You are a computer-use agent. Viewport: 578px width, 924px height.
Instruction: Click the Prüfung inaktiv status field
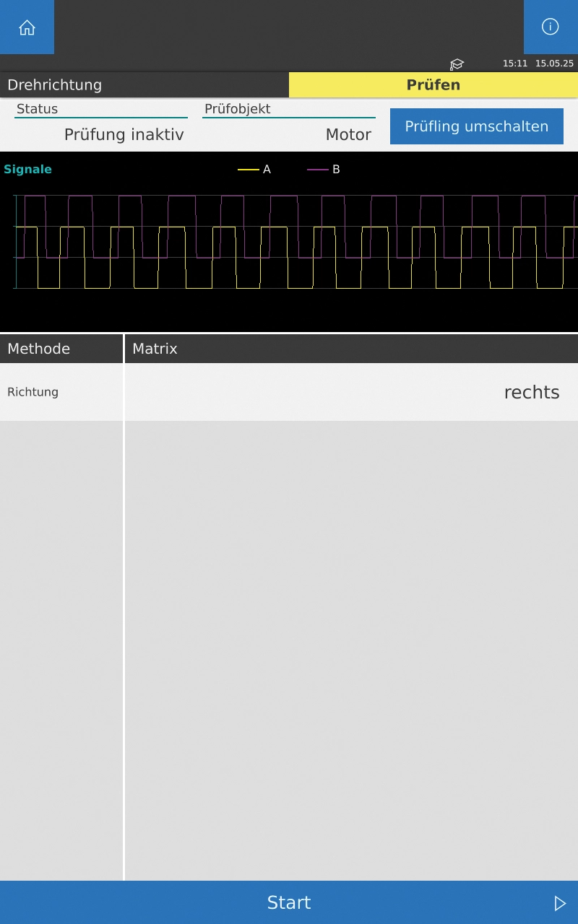pyautogui.click(x=124, y=135)
